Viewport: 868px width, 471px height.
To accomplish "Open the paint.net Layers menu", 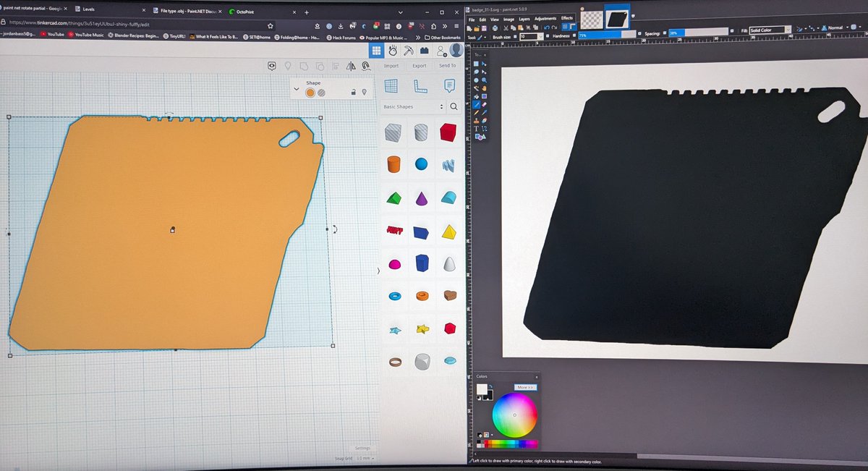I will pyautogui.click(x=524, y=19).
